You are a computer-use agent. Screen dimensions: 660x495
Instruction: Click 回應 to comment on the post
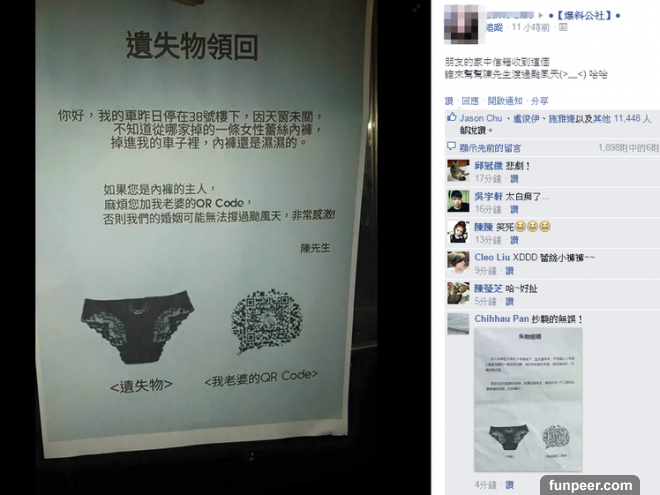470,101
